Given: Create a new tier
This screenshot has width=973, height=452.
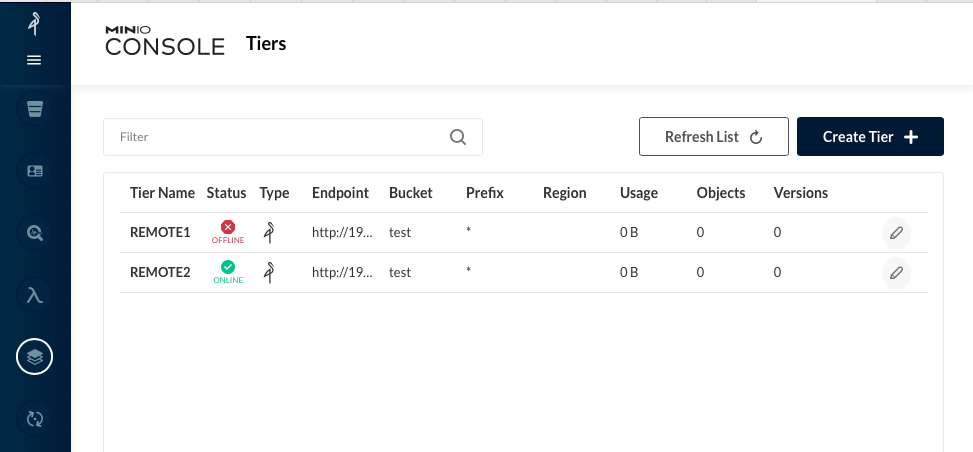Looking at the screenshot, I should [870, 137].
